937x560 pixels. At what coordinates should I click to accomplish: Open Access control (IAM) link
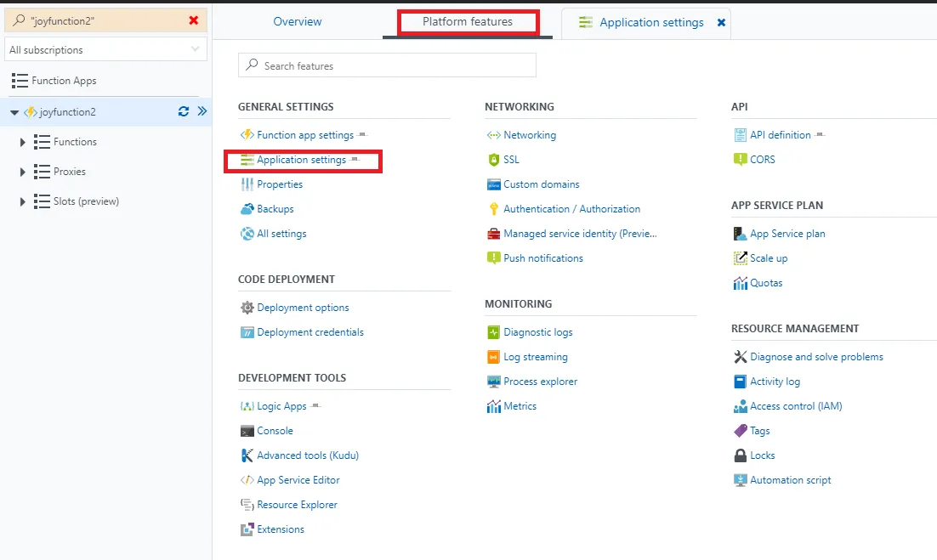coord(796,406)
